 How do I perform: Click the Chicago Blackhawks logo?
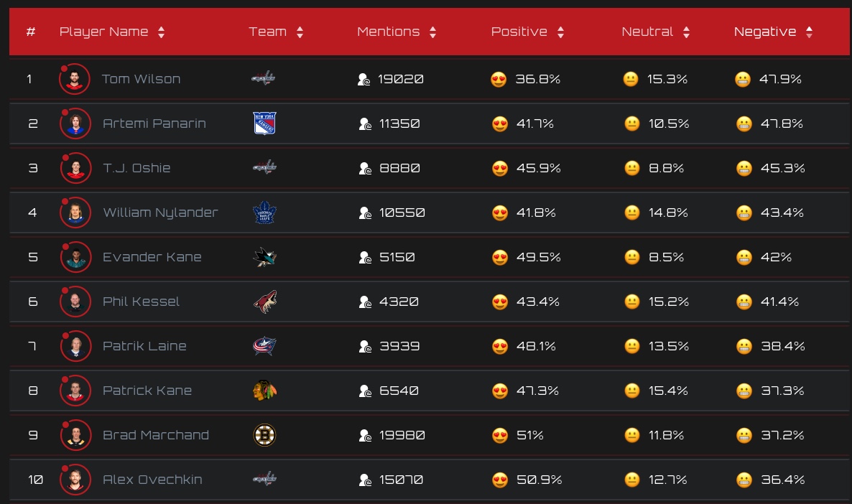(264, 391)
